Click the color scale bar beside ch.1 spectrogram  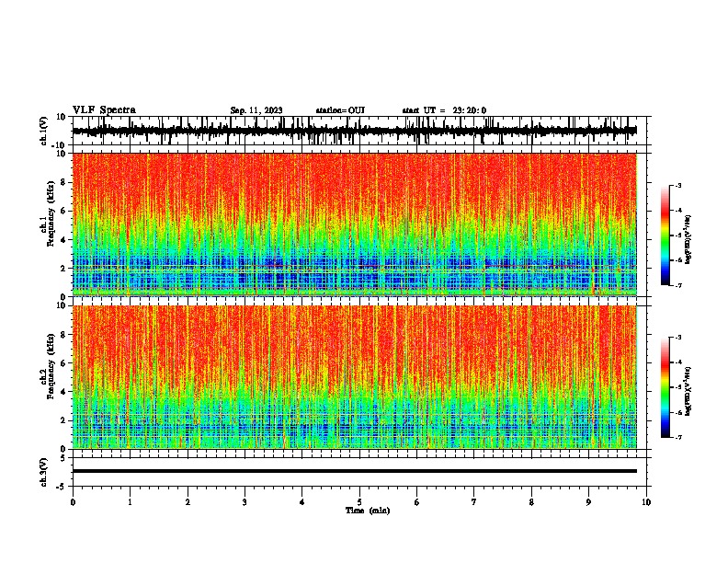(665, 236)
